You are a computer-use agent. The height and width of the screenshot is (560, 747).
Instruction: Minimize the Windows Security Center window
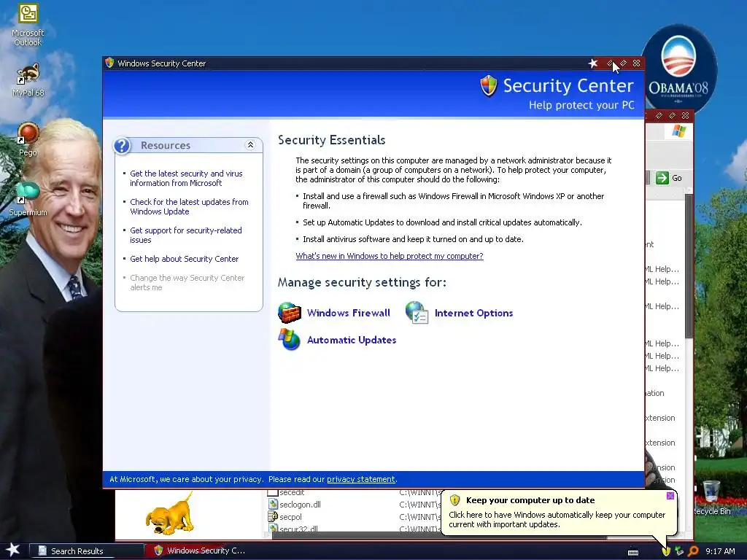click(611, 63)
